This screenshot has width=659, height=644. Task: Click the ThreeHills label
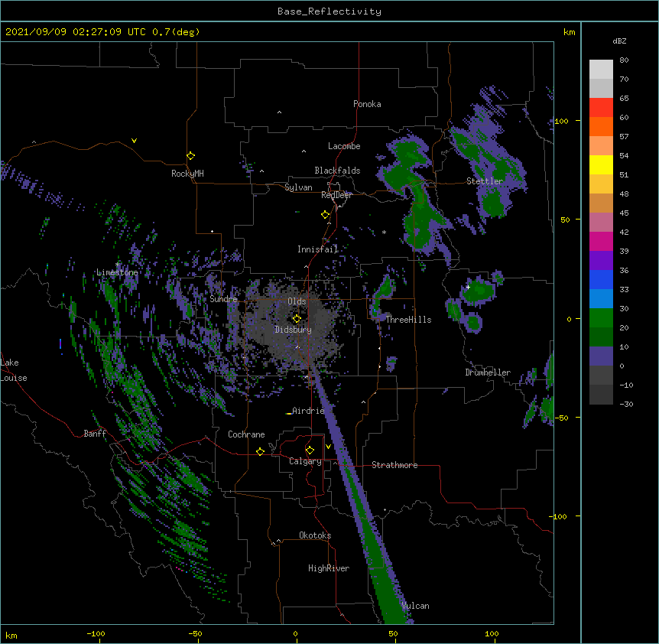408,320
